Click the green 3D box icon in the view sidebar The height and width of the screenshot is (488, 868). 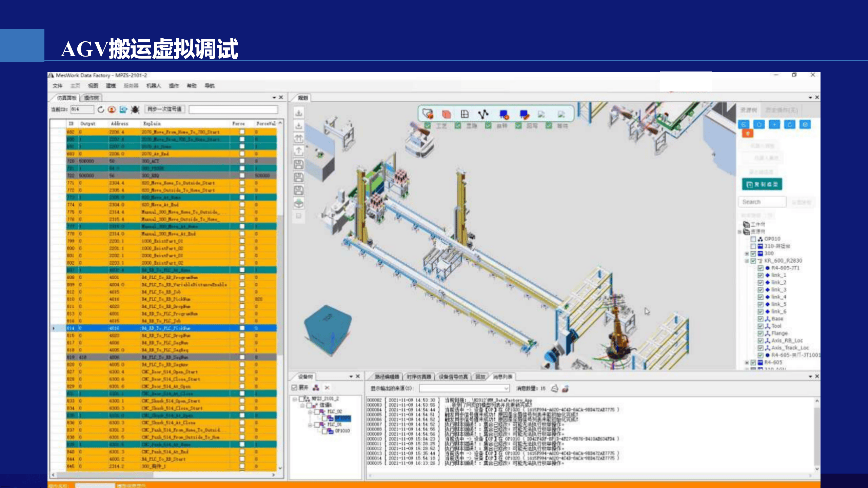298,203
